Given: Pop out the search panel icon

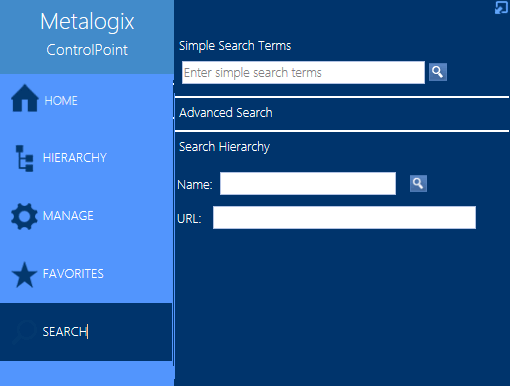Looking at the screenshot, I should 501,7.
